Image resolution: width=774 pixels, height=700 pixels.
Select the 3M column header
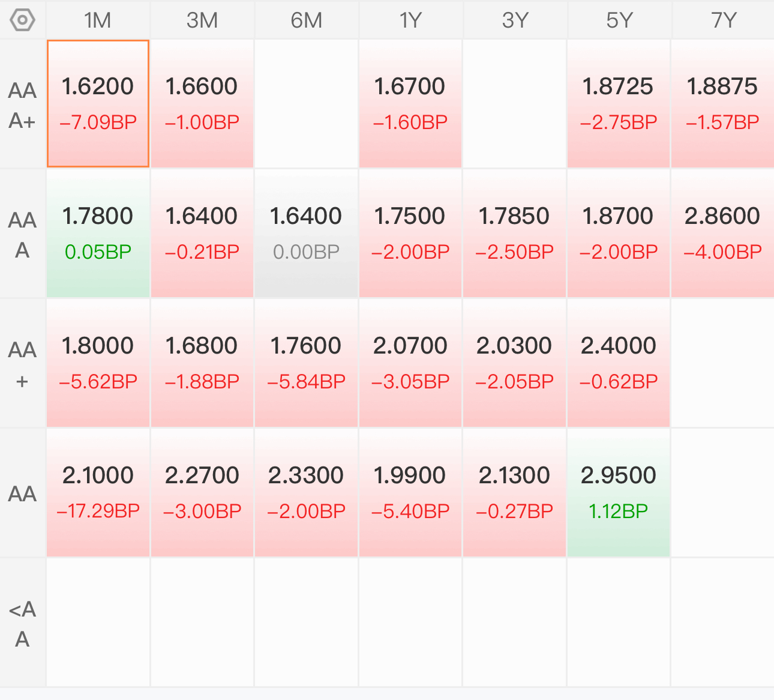click(202, 20)
